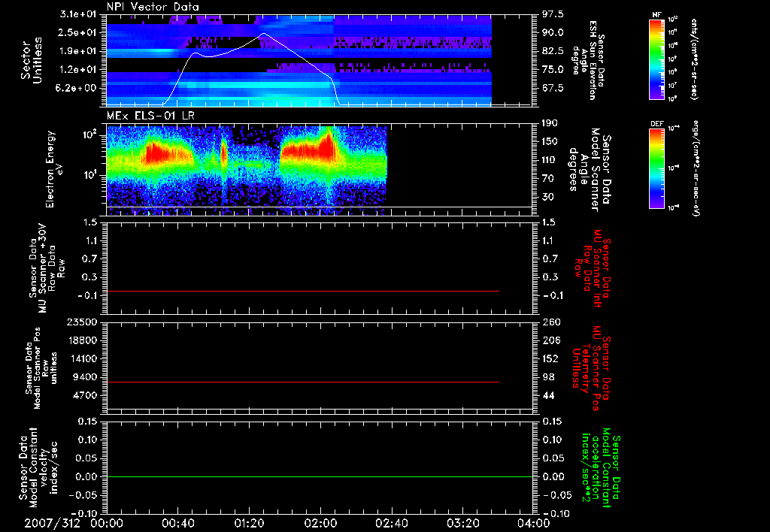Click the 04:00 time axis label
The width and height of the screenshot is (770, 532).
click(x=533, y=523)
